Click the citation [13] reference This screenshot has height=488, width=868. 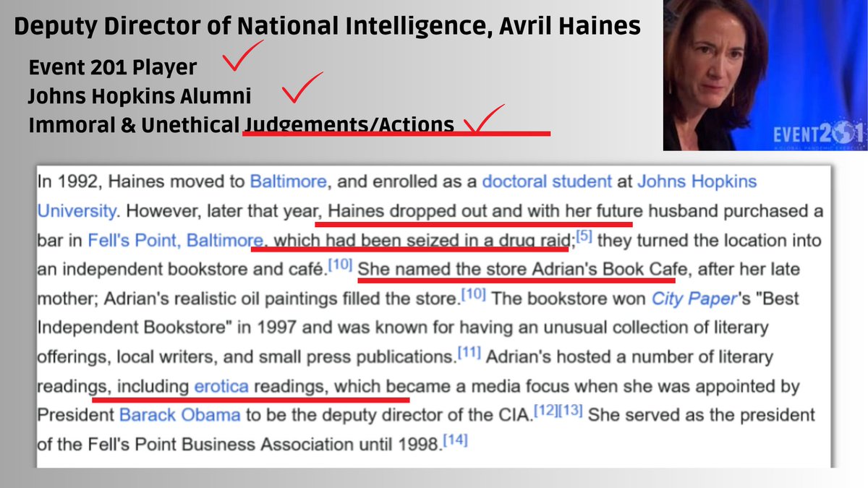(571, 411)
